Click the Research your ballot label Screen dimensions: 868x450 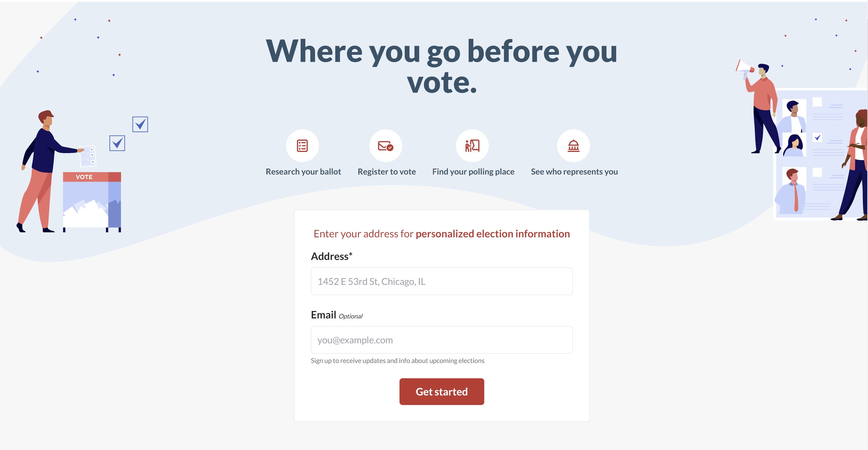[303, 171]
